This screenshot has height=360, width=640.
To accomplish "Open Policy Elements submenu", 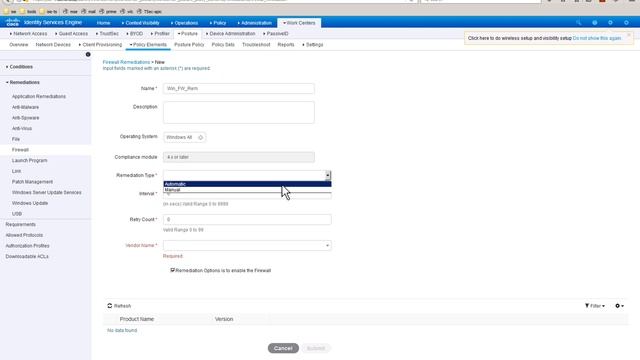I will (x=148, y=44).
